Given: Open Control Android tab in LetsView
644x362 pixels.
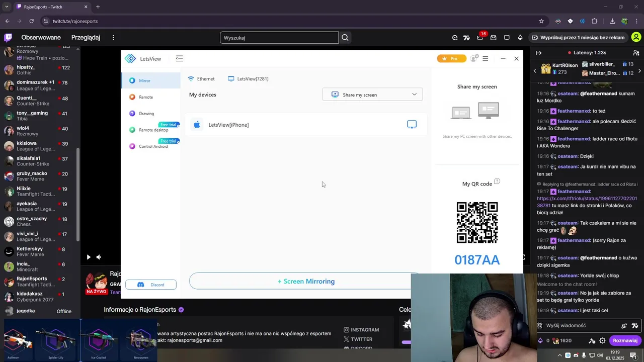Looking at the screenshot, I should [x=150, y=146].
